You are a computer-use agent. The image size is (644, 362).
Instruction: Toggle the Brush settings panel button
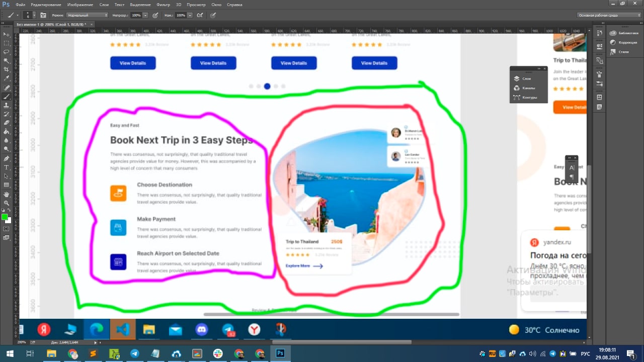click(x=43, y=15)
